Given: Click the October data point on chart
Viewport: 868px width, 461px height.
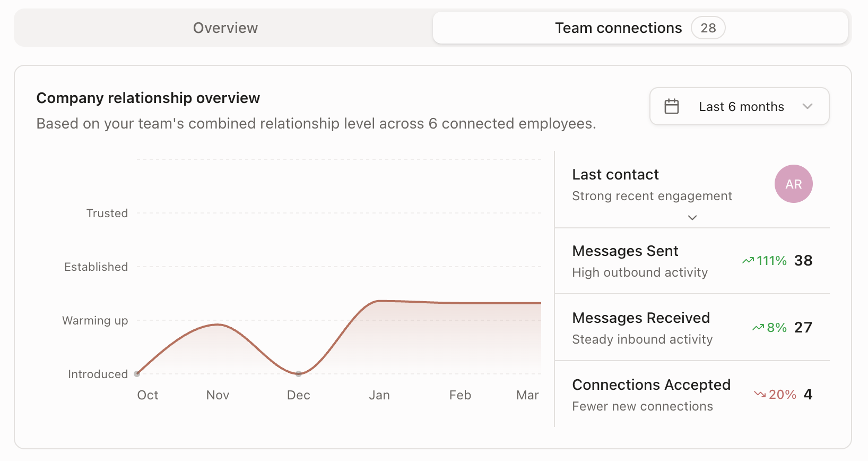Looking at the screenshot, I should pos(137,374).
